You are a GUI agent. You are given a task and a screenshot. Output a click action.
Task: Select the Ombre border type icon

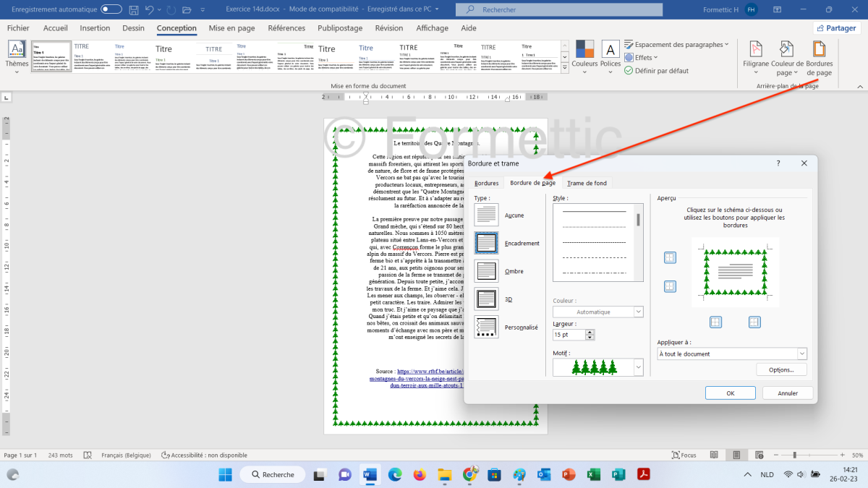[487, 271]
